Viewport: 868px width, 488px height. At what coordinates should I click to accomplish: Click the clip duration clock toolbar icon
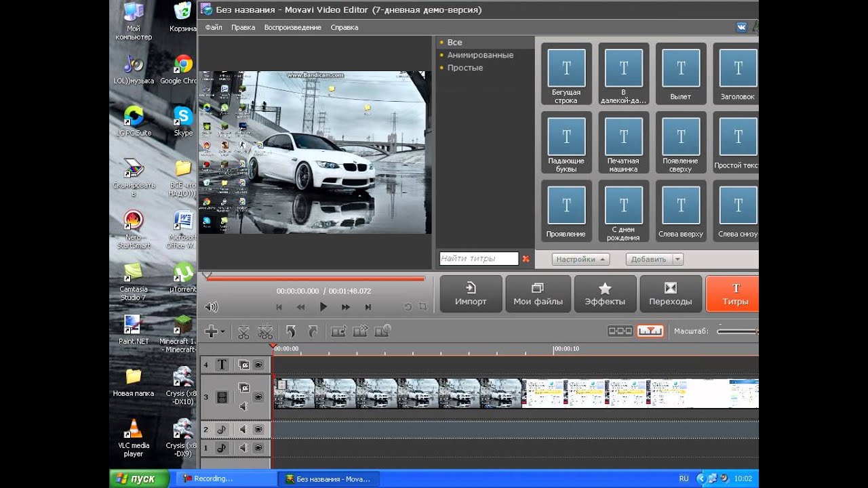[383, 331]
